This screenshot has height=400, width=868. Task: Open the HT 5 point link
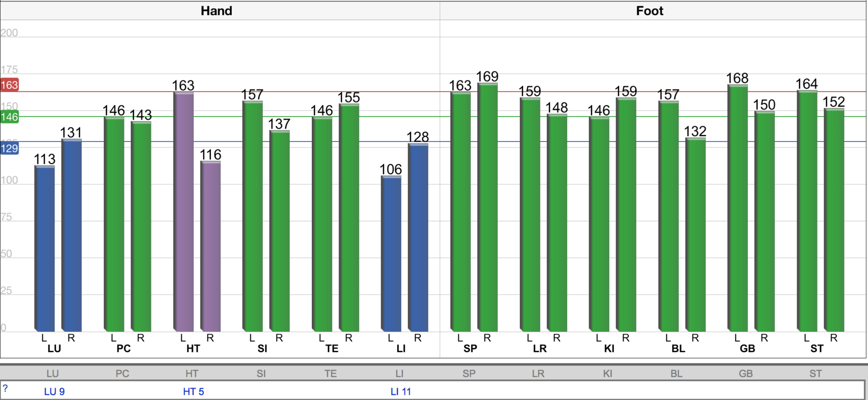[193, 391]
